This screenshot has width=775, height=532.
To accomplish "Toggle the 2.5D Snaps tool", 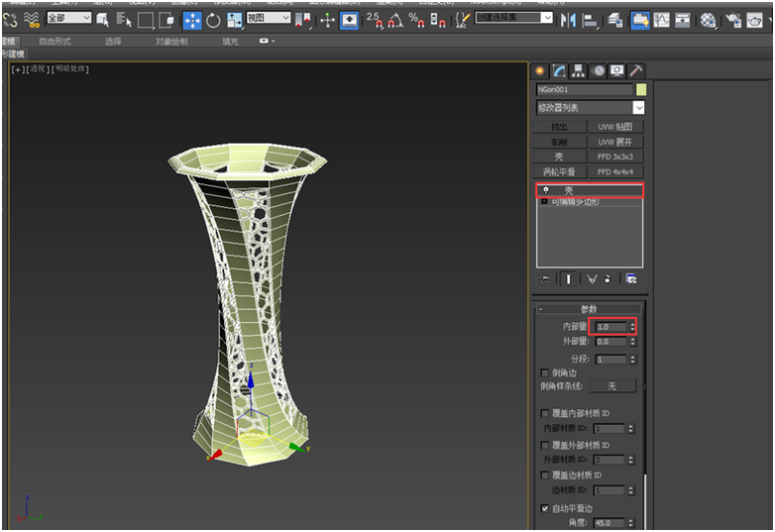I will (375, 20).
